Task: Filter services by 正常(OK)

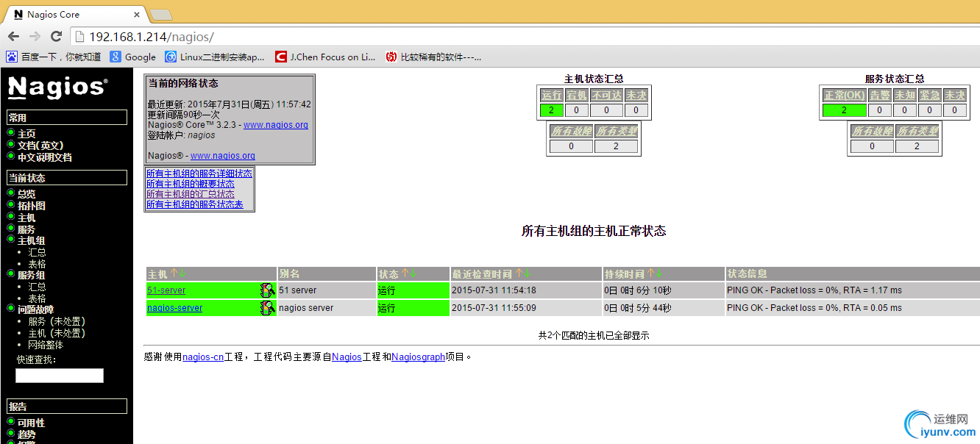Action: tap(845, 95)
